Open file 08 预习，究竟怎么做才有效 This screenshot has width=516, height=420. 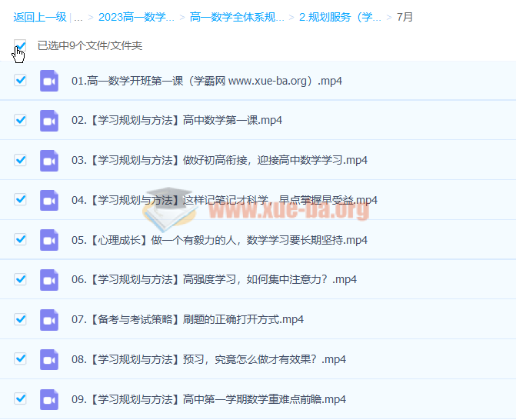pos(208,359)
